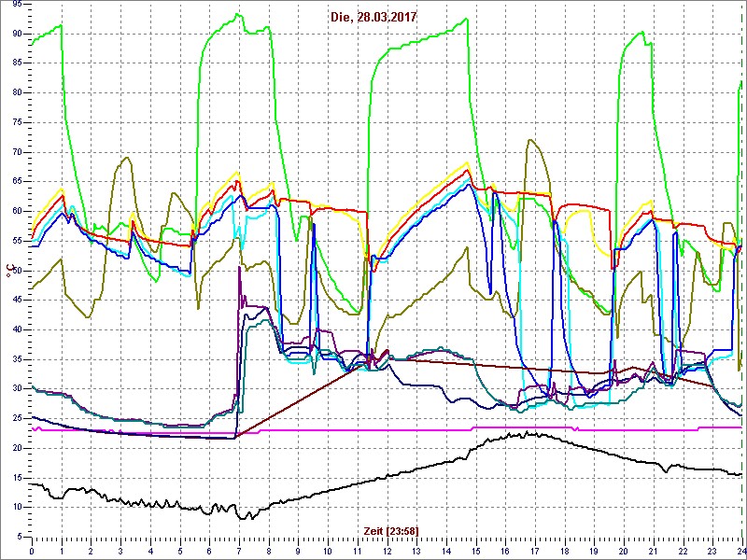
Task: Click hour 12 on the time axis
Action: pos(387,550)
